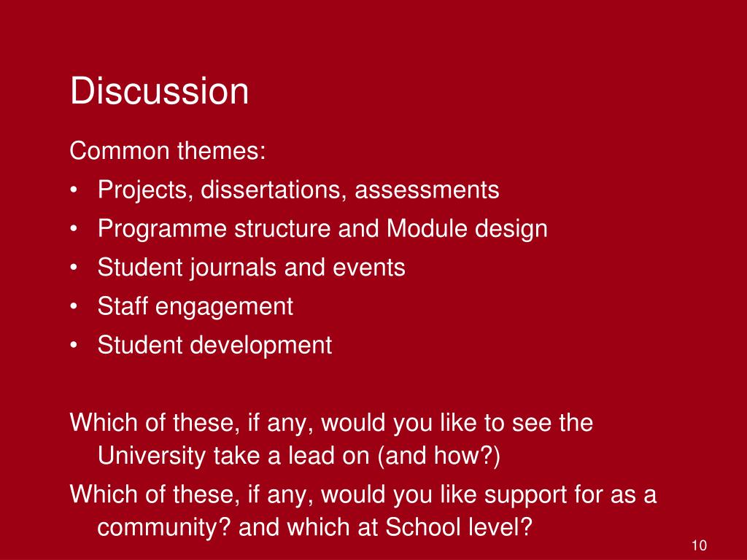Click the Projects, dissertations, assessments bullet

pos(298,190)
